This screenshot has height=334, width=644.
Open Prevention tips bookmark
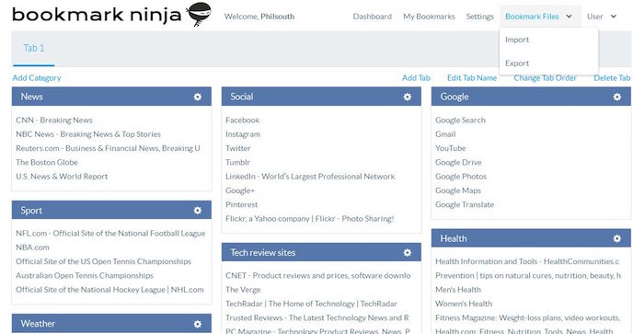click(x=528, y=275)
